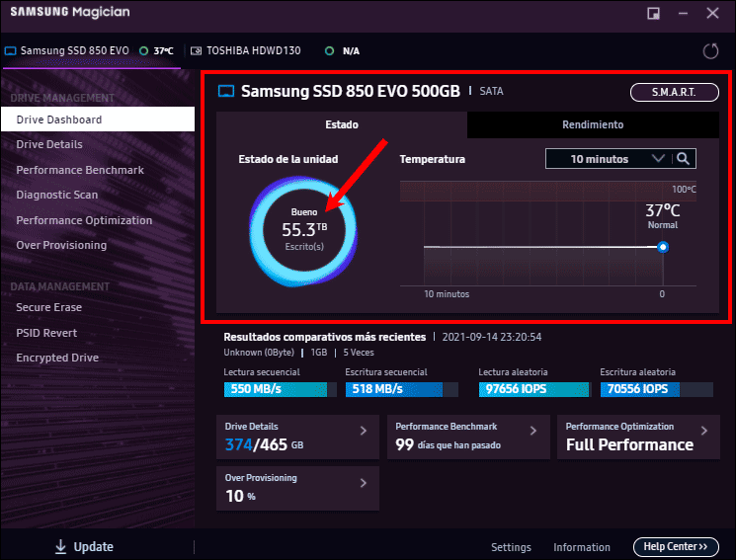Click the Help Center button
Image resolution: width=736 pixels, height=560 pixels.
tap(676, 546)
